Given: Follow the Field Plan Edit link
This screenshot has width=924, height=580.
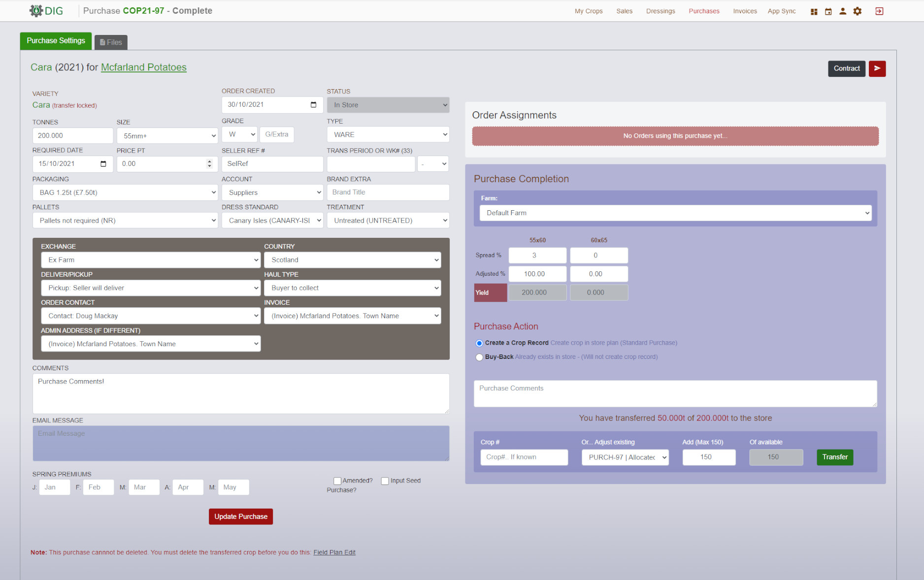Looking at the screenshot, I should pyautogui.click(x=334, y=552).
